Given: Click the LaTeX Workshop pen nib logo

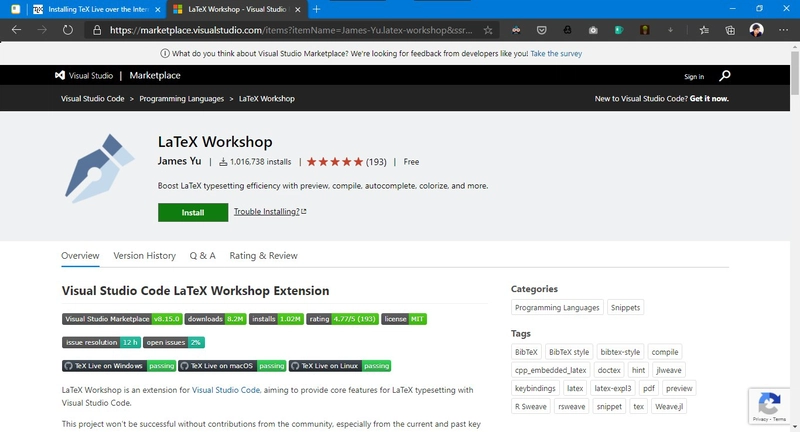Looking at the screenshot, I should pos(99,168).
